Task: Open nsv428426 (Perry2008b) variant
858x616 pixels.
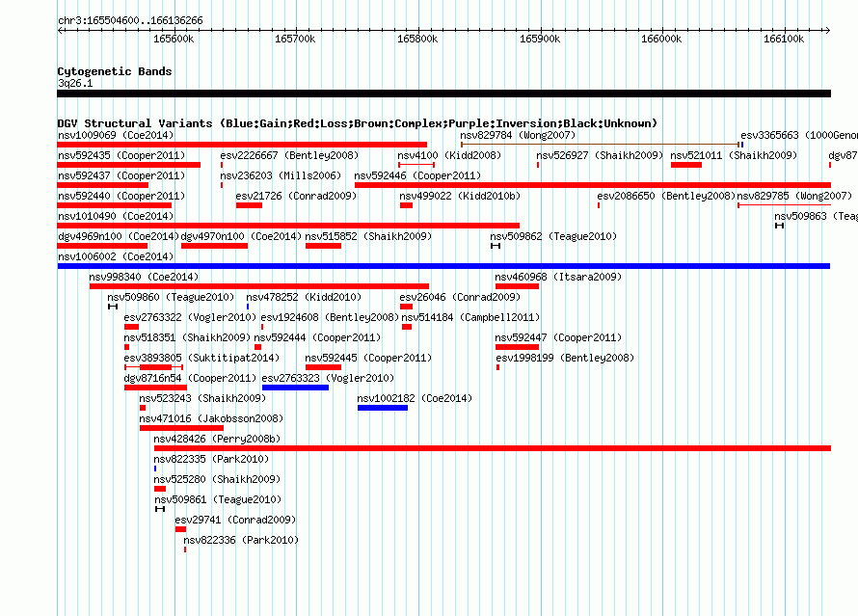Action: [217, 439]
